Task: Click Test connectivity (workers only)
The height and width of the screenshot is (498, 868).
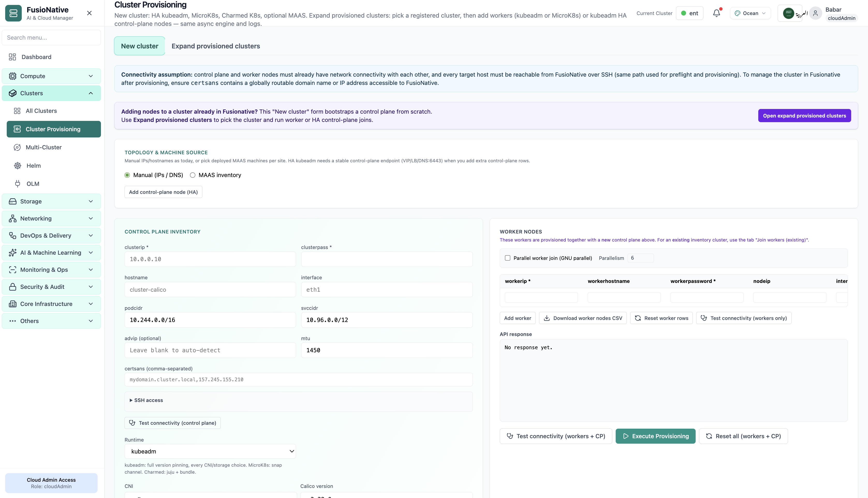Action: pos(744,318)
